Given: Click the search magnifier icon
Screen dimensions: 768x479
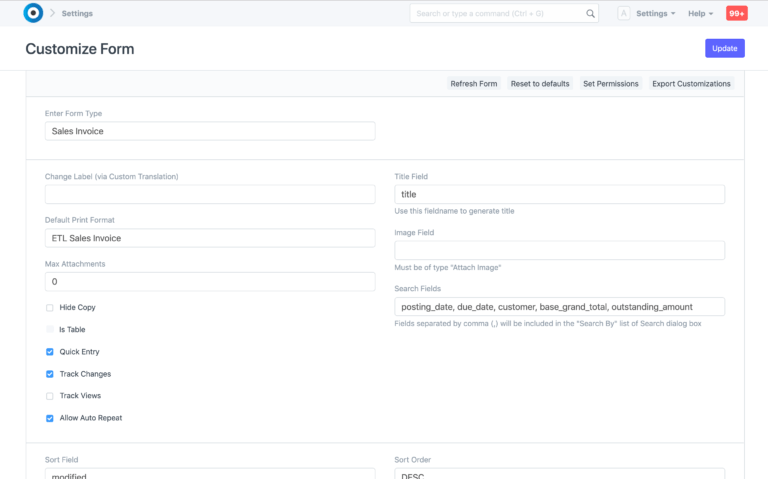Looking at the screenshot, I should [590, 14].
